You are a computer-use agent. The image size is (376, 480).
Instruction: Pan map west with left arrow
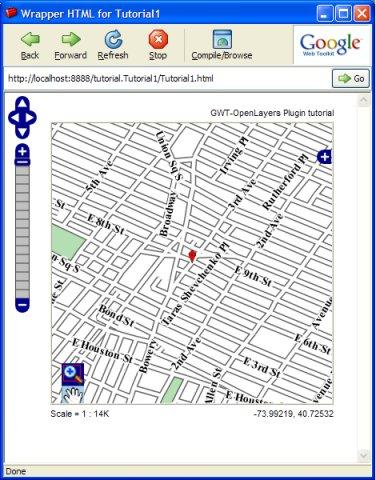click(x=14, y=118)
